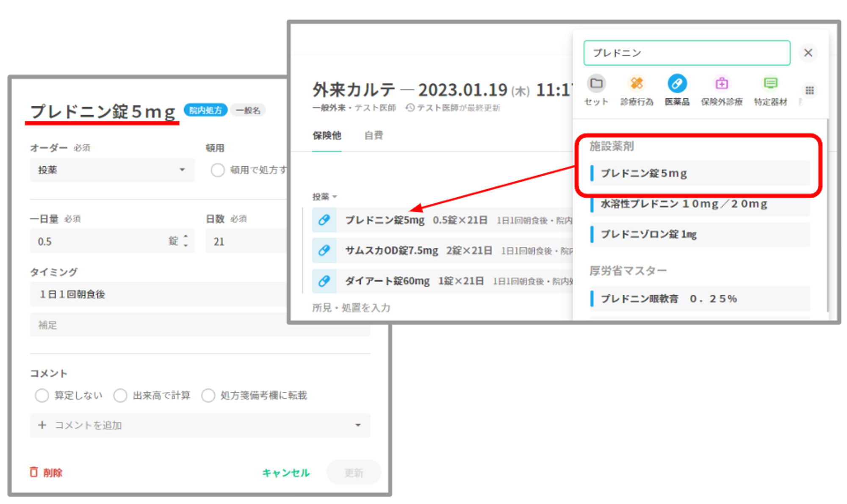Expand the 投薬 section header arrow
This screenshot has height=504, width=847.
pyautogui.click(x=335, y=197)
